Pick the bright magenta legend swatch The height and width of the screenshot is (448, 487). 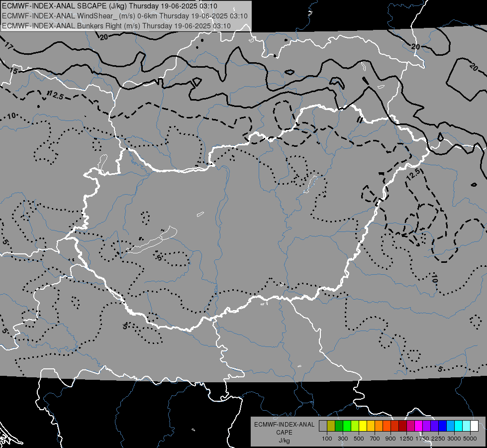(x=419, y=426)
